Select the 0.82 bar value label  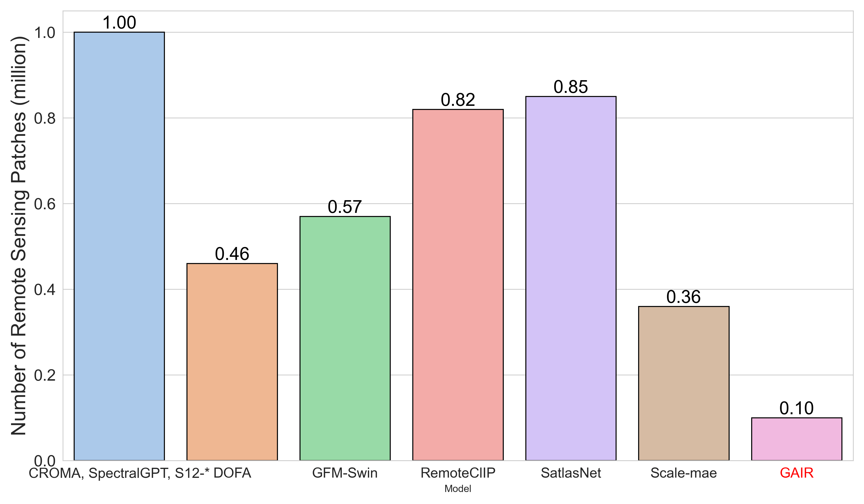coord(458,100)
